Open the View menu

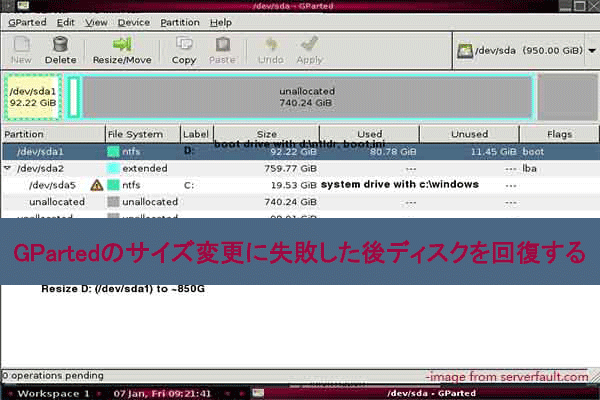pos(96,23)
